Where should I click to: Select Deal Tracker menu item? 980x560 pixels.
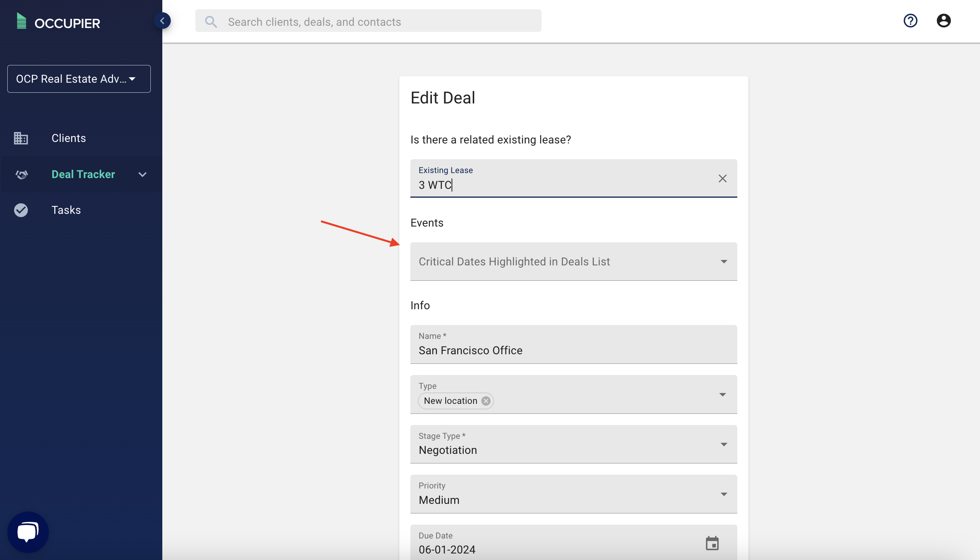83,174
